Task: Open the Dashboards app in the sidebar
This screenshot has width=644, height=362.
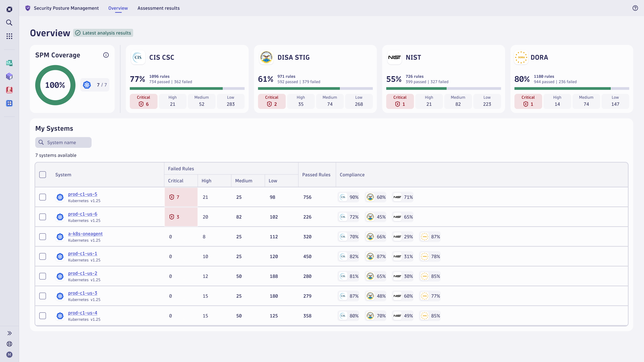Action: click(9, 63)
